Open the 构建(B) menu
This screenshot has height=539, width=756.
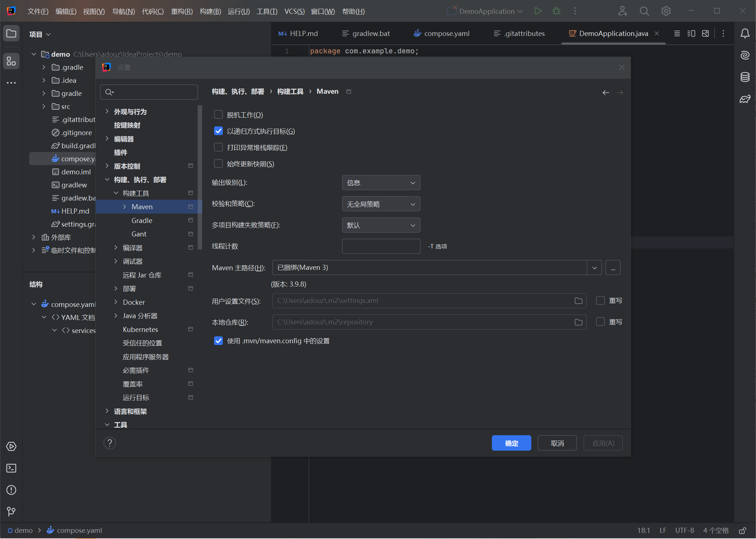(x=210, y=11)
